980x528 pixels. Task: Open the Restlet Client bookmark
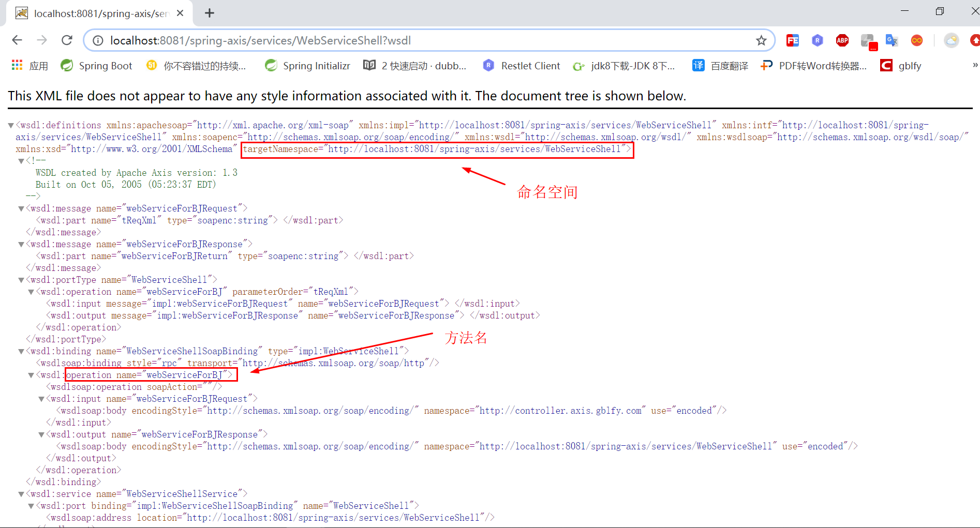(522, 66)
